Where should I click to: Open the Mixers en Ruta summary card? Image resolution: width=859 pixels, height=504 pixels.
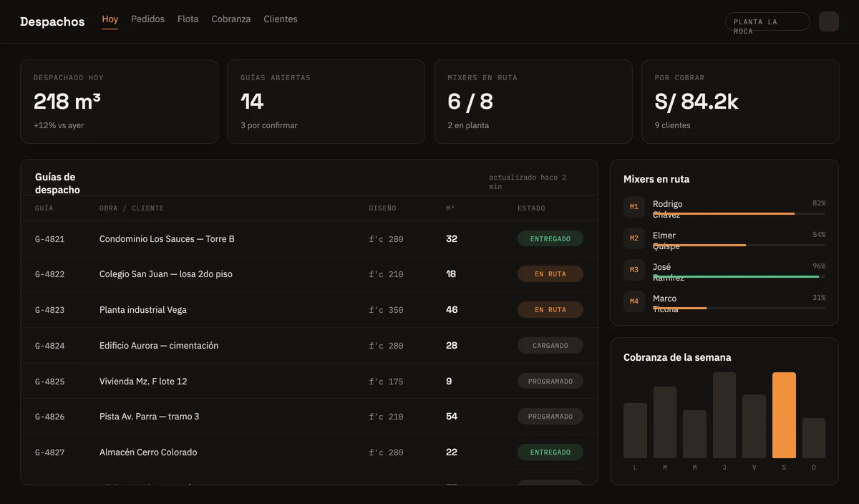click(x=533, y=102)
